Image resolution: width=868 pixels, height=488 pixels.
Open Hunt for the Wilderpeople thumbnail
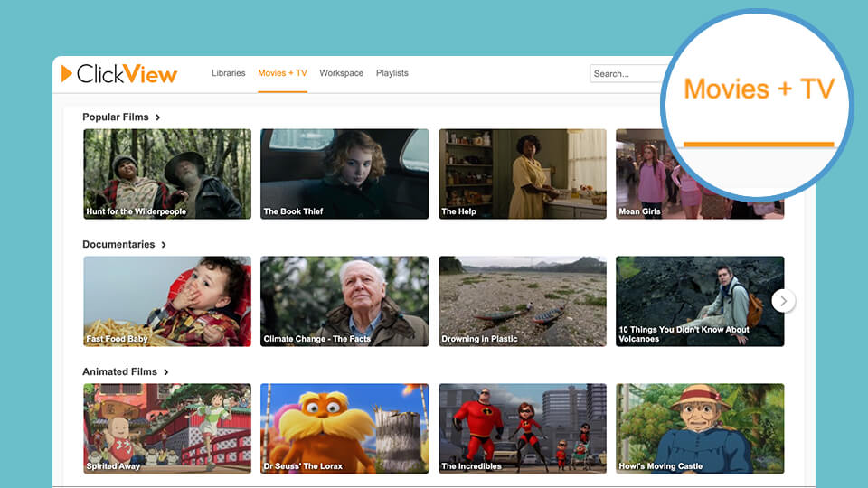pyautogui.click(x=167, y=174)
